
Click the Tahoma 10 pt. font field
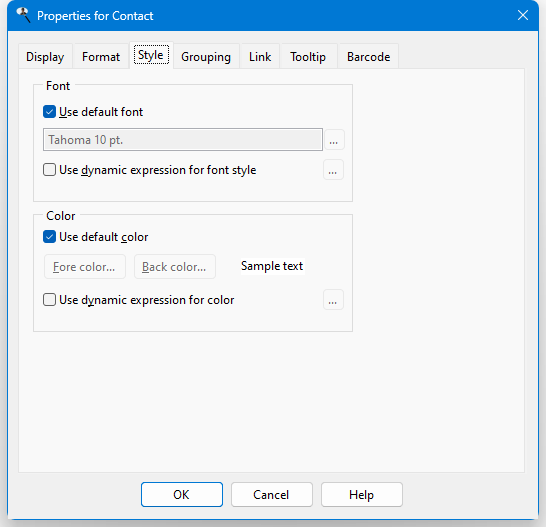point(183,140)
